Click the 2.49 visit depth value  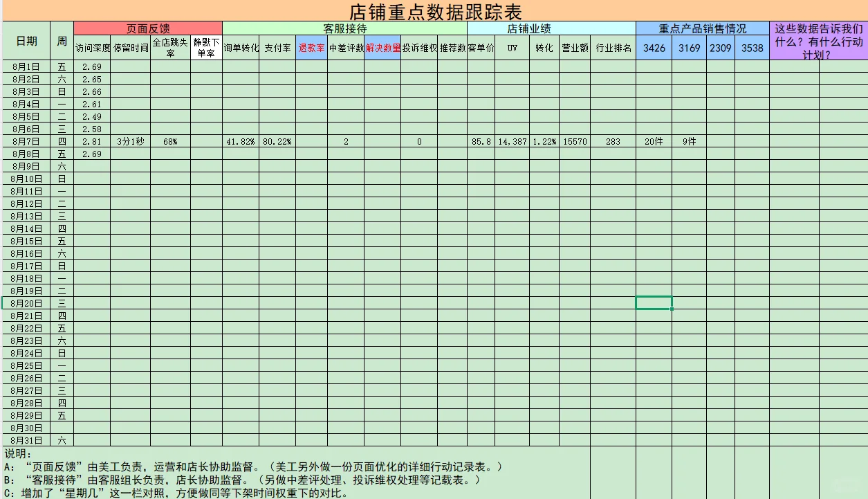(92, 117)
